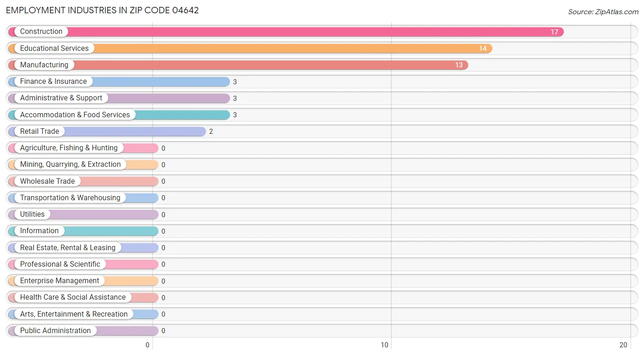This screenshot has width=644, height=356.
Task: Click Transportation & Warehousing label
Action: [70, 197]
